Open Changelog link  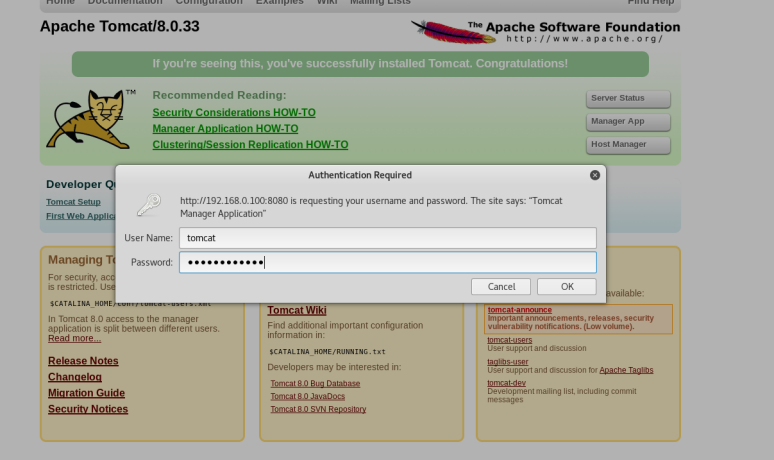75,377
